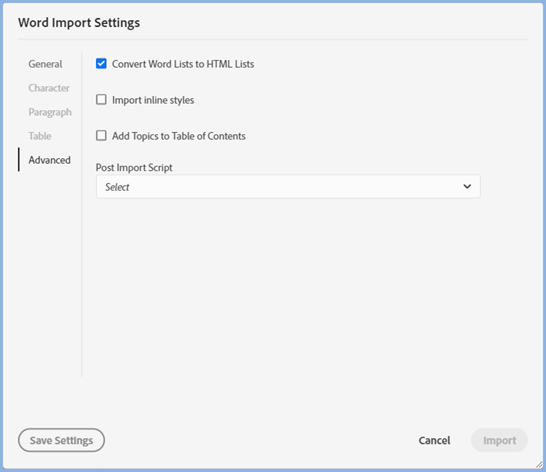Check the Add Topics to Table of Contents box
This screenshot has width=546, height=472.
coord(101,136)
